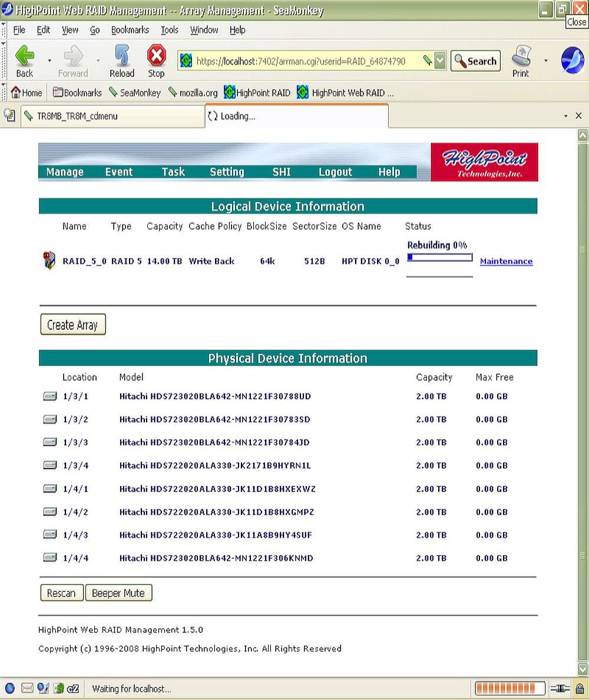Open the mozilla.org bookmark

coord(193,93)
